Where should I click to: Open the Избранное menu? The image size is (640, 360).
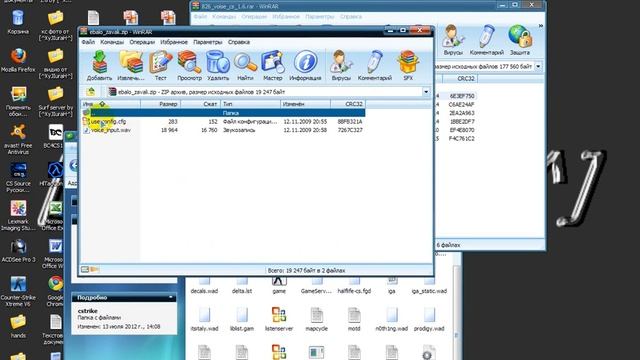(174, 42)
